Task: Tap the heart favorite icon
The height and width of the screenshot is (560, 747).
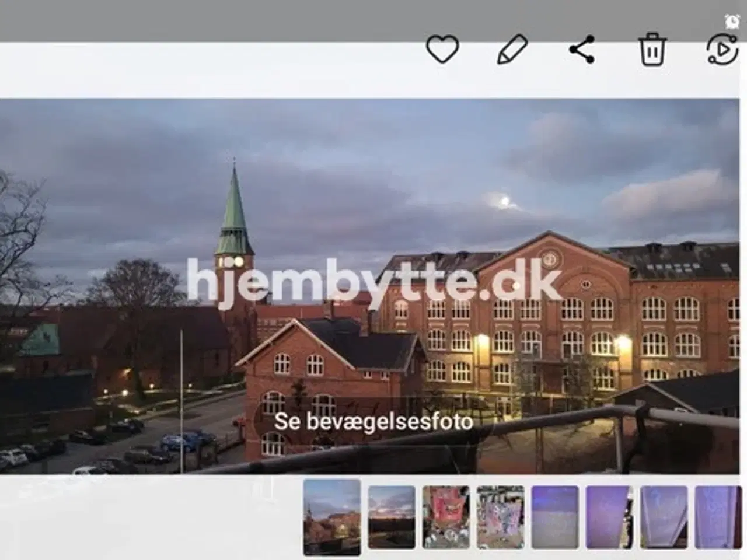Action: tap(442, 49)
